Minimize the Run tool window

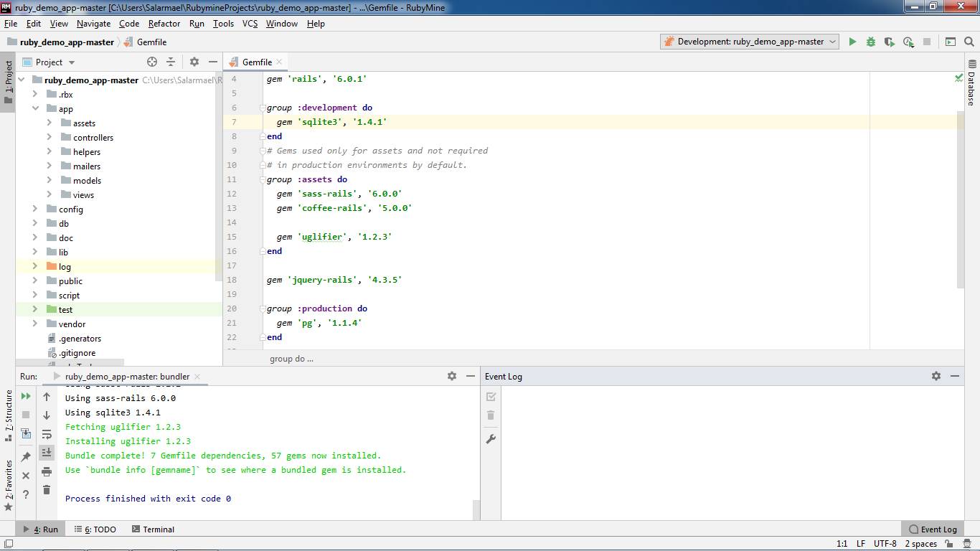[471, 376]
